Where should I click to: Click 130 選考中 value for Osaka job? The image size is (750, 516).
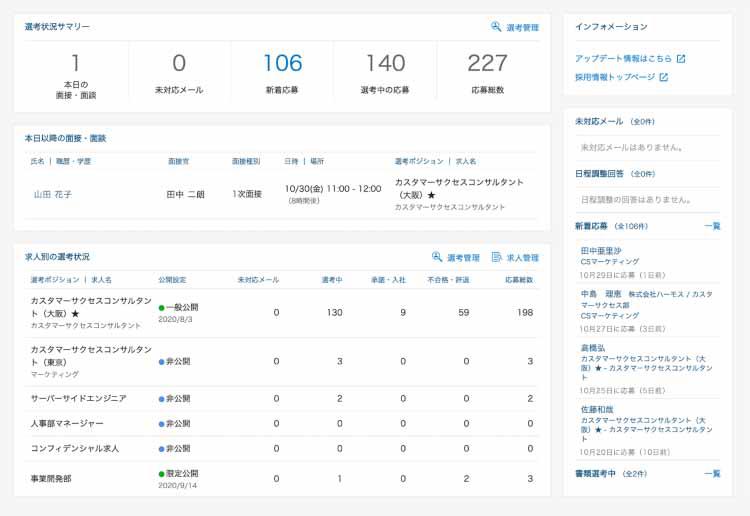[x=335, y=312]
